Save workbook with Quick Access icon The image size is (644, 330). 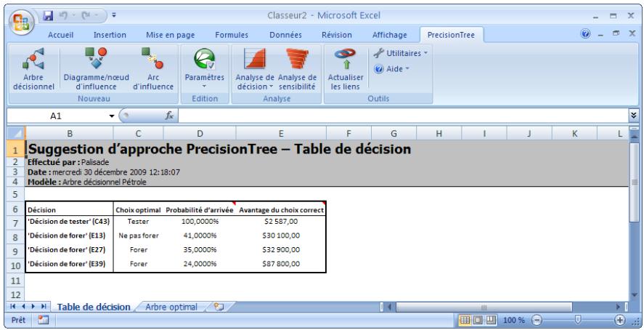(x=49, y=15)
